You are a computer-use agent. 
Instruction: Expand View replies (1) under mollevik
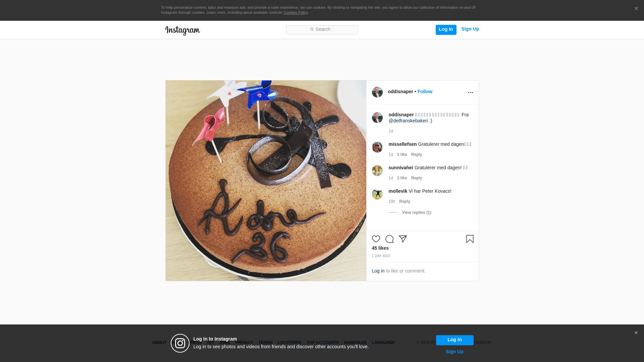tap(417, 213)
